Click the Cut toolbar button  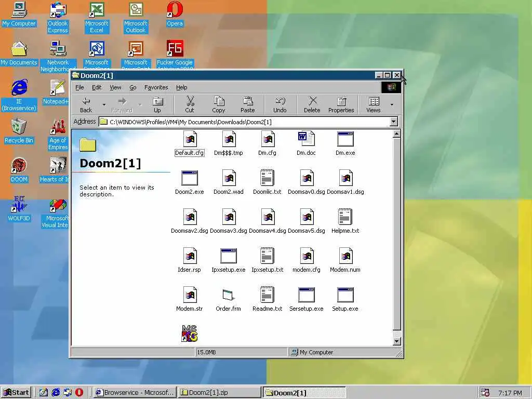pos(190,105)
